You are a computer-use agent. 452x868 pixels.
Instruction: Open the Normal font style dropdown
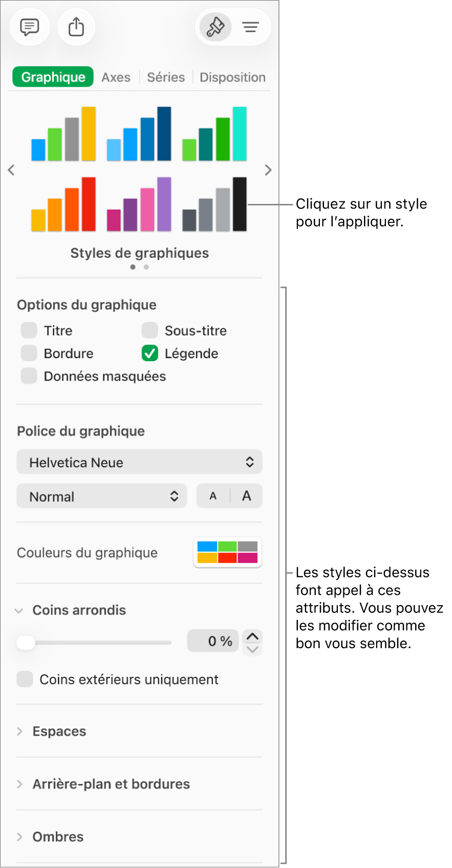(x=101, y=495)
